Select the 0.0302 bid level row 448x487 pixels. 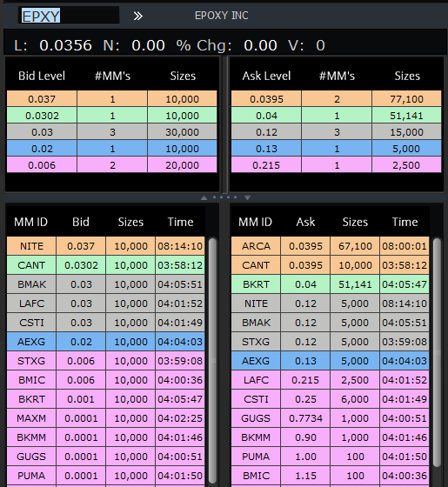(x=112, y=116)
